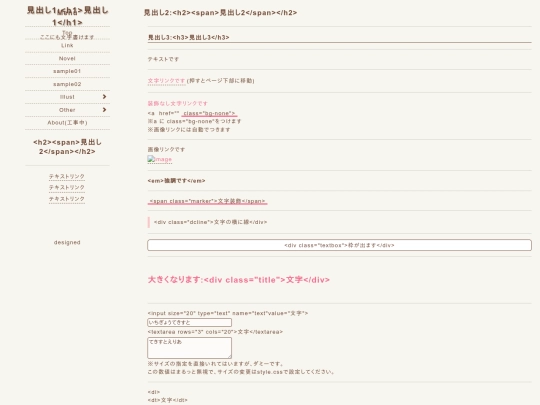The height and width of the screenshot is (405, 540).
Task: Click the 見出し1 site title heading
Action: [68, 16]
